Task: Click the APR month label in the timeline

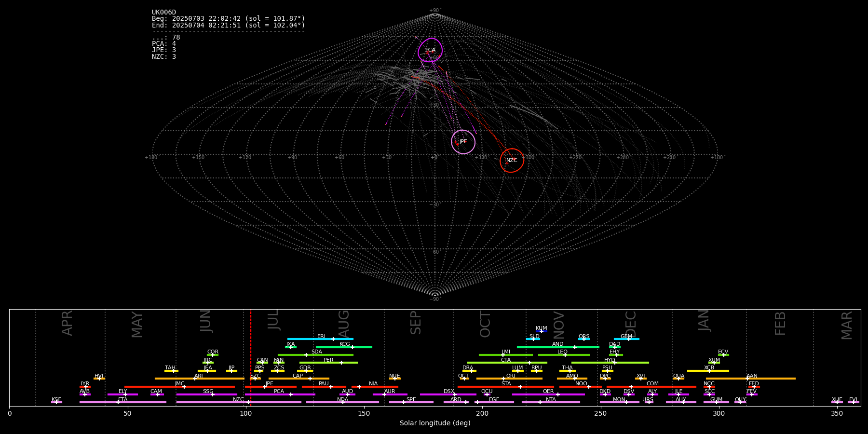Action: click(67, 323)
